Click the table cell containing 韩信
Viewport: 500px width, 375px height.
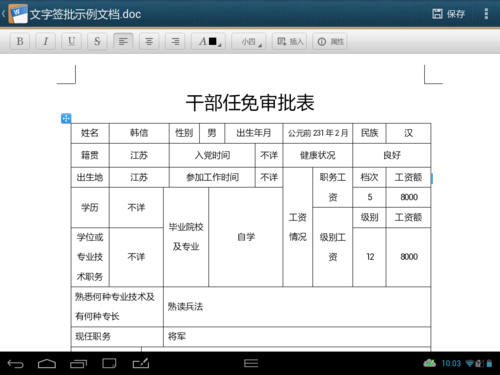tap(139, 133)
